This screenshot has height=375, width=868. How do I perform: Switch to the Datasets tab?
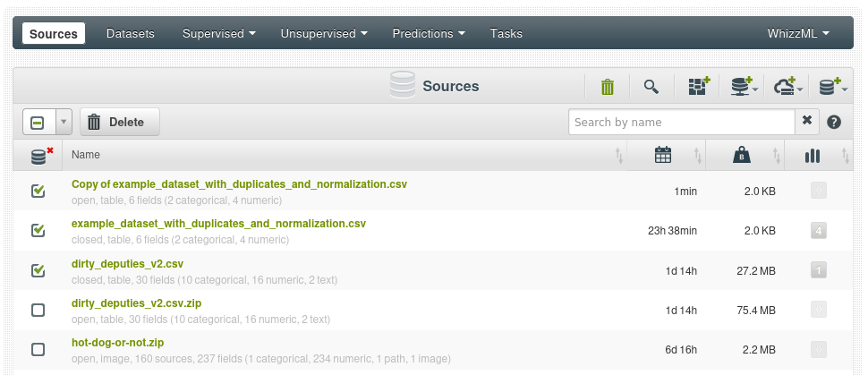(131, 34)
